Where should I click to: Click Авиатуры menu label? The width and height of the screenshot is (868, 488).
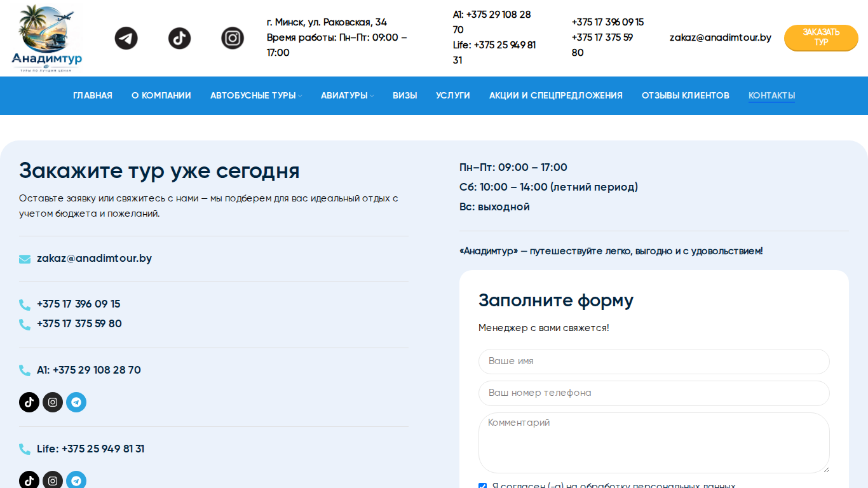344,95
